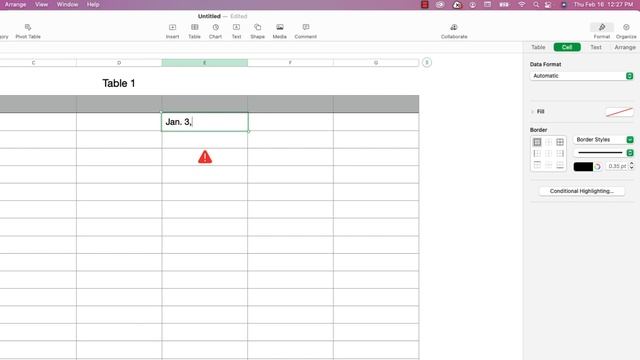Switch to the Table inspector tab
This screenshot has height=360, width=640.
tap(538, 47)
